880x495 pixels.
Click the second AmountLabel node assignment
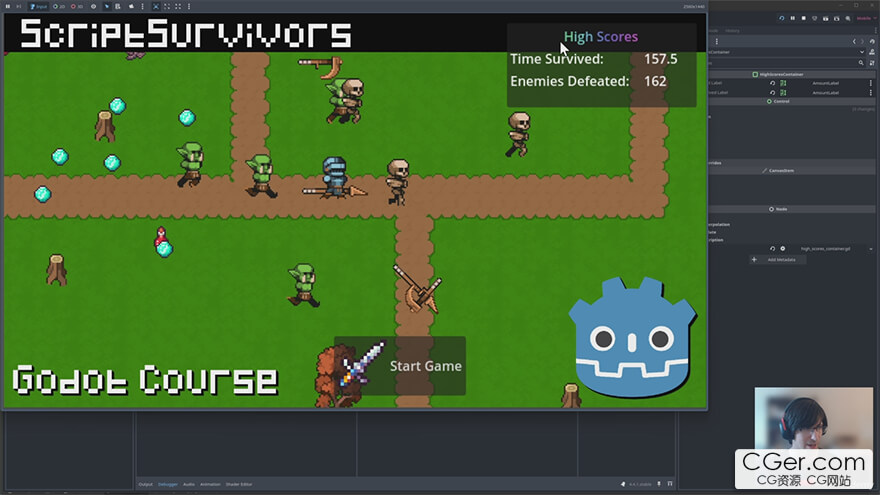(826, 93)
